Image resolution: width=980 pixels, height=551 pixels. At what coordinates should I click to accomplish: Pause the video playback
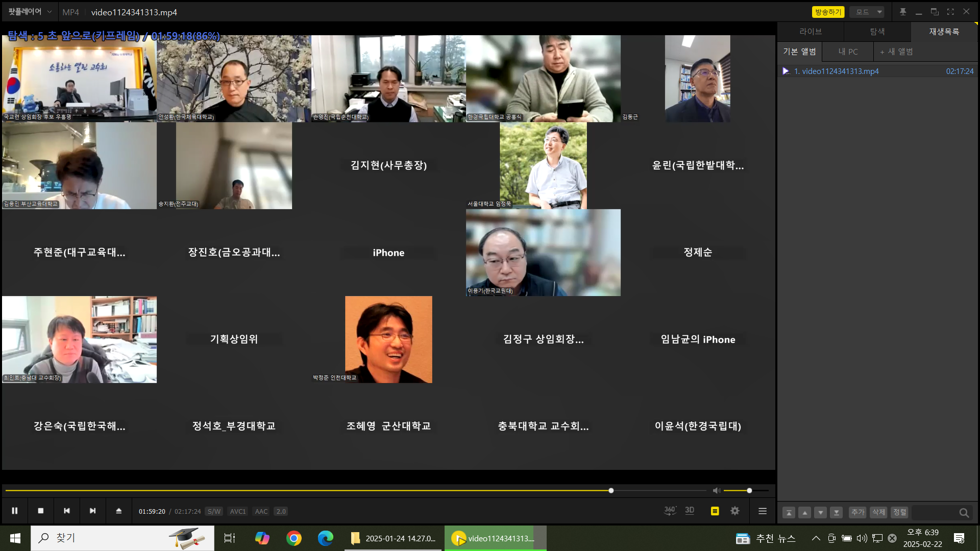(x=15, y=511)
